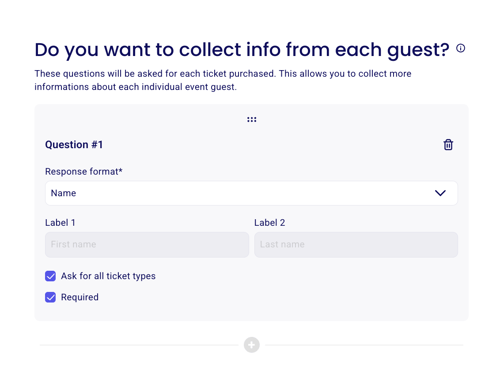Focus the First name label field
Screen dimensions: 500x366
[x=147, y=244]
